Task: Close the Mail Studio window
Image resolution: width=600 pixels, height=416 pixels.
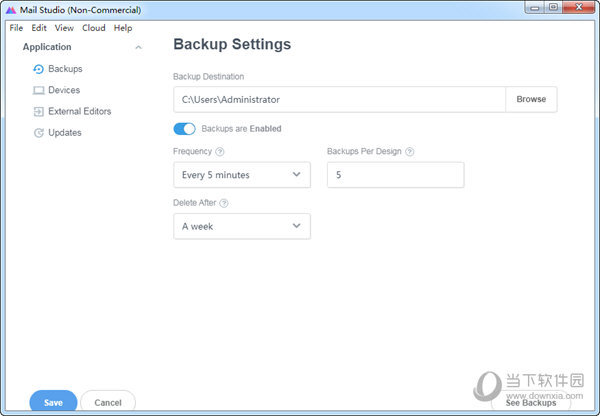Action: 579,7
